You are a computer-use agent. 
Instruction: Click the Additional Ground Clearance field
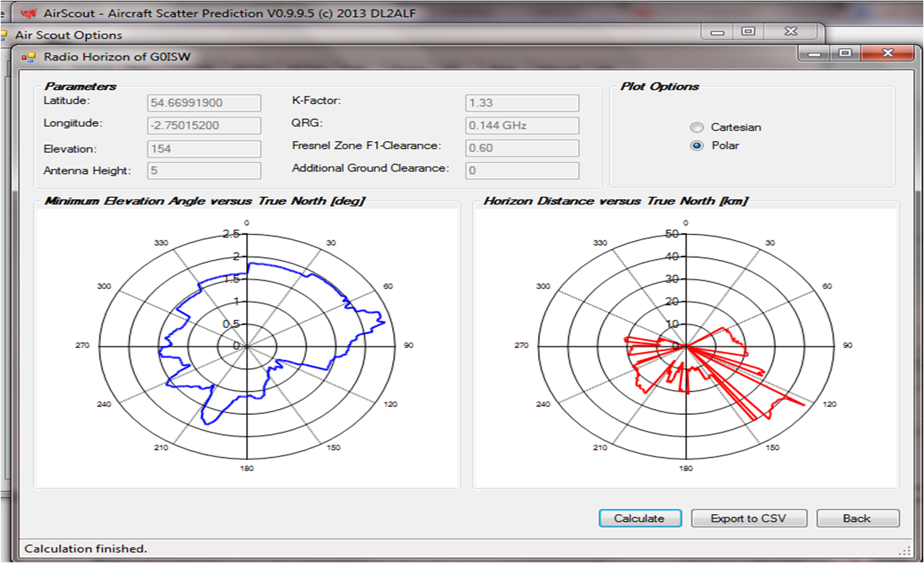(x=522, y=171)
